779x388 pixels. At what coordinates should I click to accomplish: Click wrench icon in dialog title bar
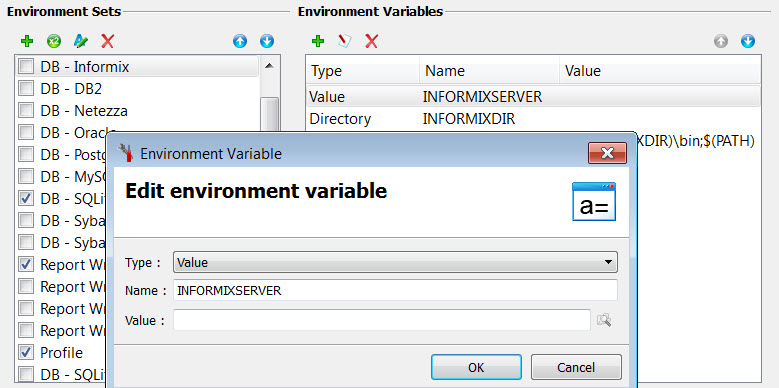click(125, 153)
